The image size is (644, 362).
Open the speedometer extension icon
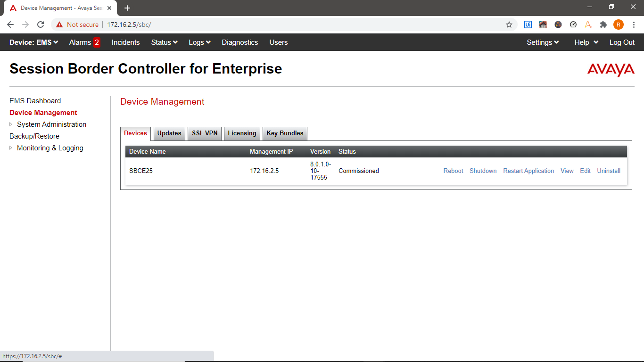click(x=573, y=25)
